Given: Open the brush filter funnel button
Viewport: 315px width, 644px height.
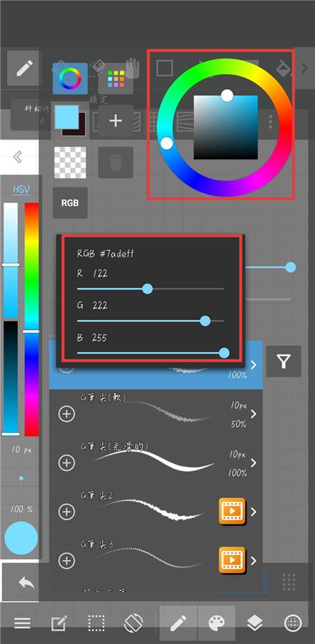Looking at the screenshot, I should 283,361.
